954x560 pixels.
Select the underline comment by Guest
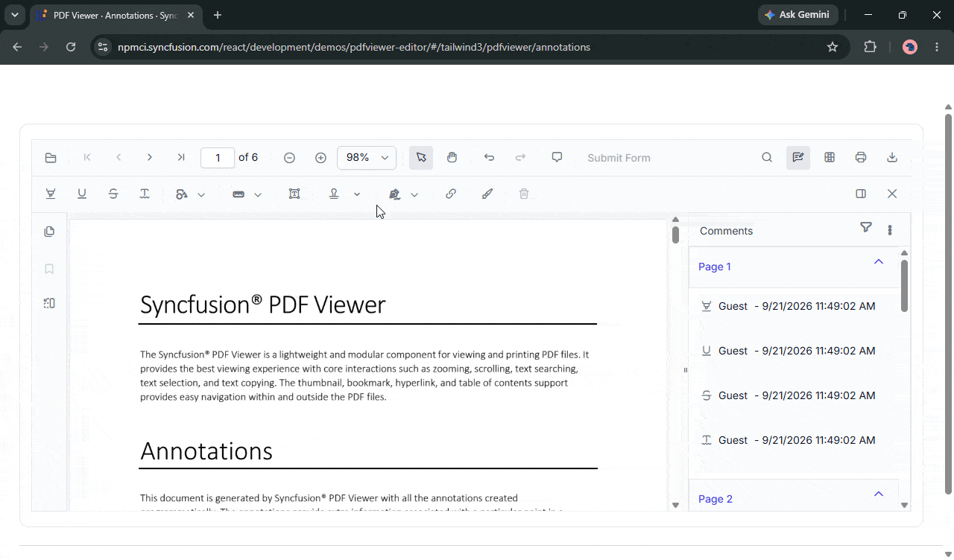click(x=794, y=351)
